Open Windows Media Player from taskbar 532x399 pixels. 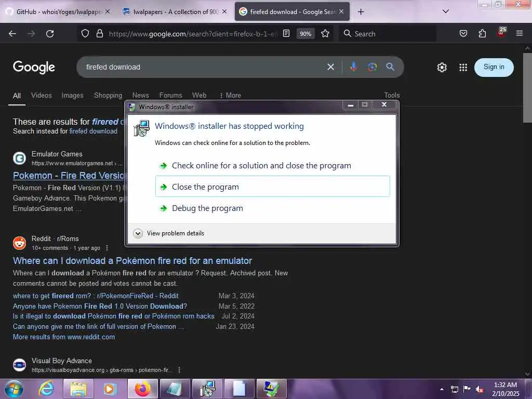click(110, 389)
